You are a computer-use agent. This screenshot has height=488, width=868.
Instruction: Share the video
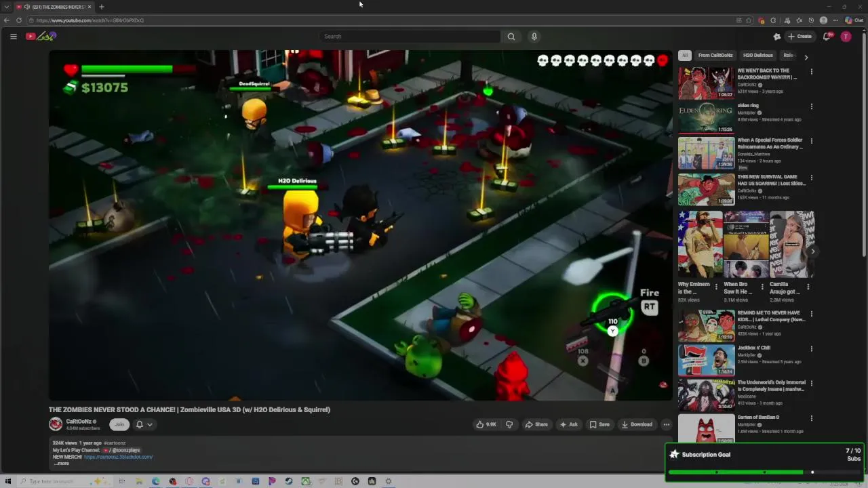536,424
